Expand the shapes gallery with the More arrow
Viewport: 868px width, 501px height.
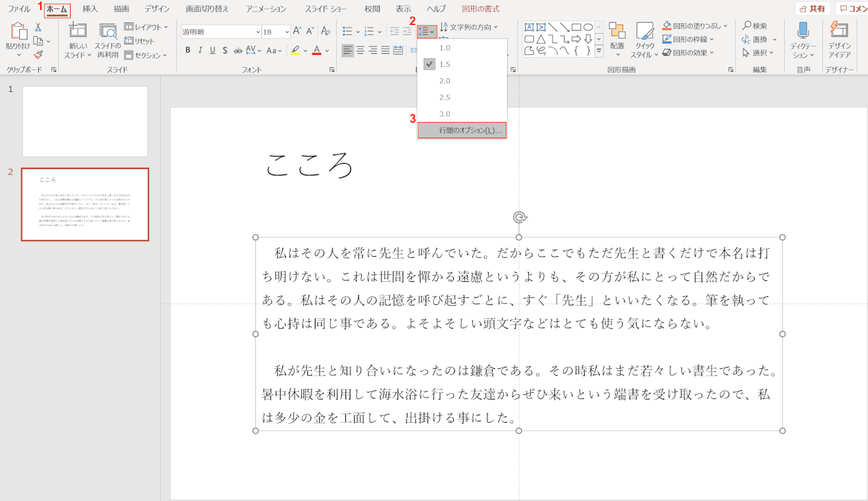(599, 51)
